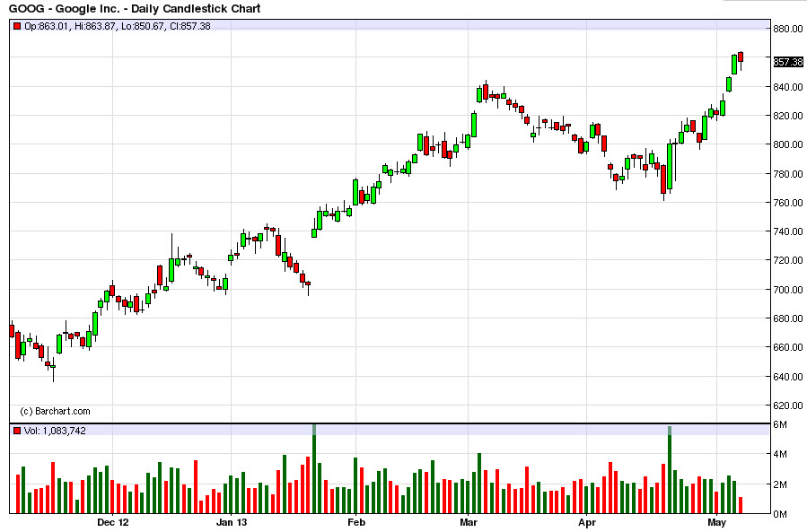Click the 620.00 price axis label
The image size is (807, 532).
(788, 406)
